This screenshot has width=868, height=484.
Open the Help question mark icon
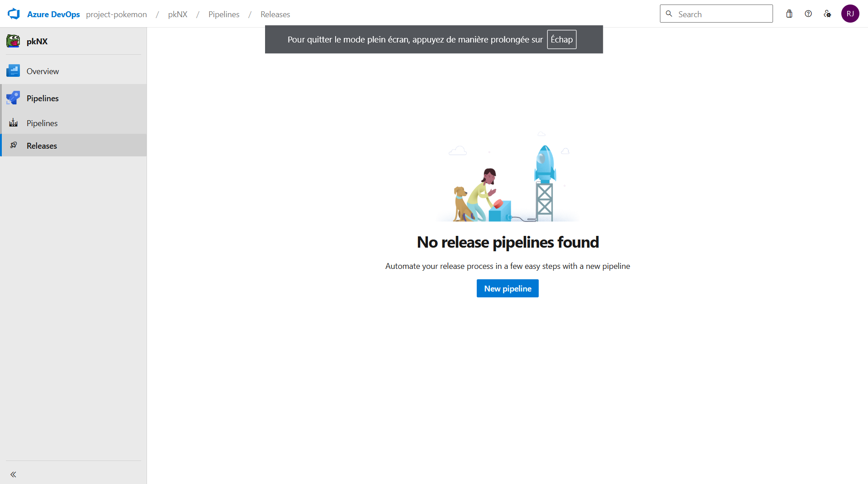808,14
